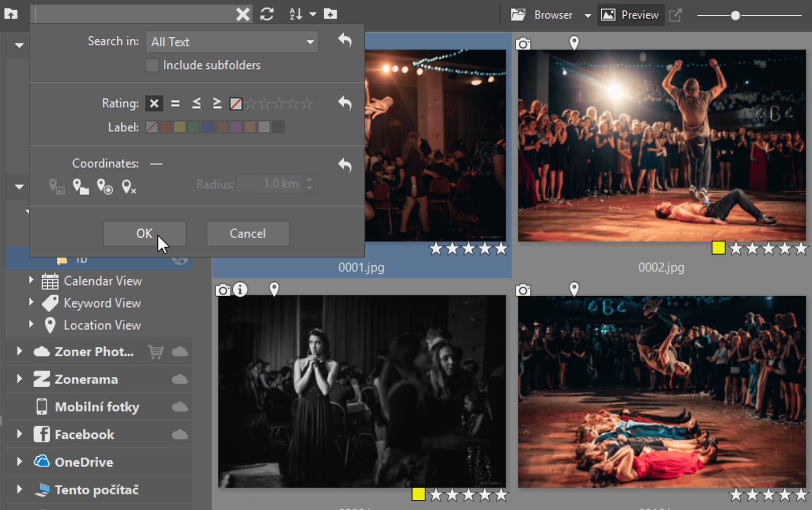Click the cloud icon next to Zonerama

pos(180,379)
